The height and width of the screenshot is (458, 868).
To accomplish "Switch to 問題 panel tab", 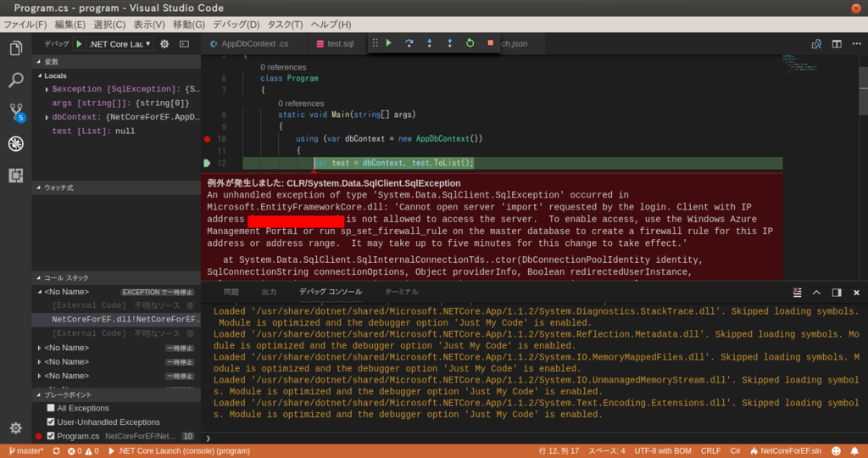I will point(231,292).
